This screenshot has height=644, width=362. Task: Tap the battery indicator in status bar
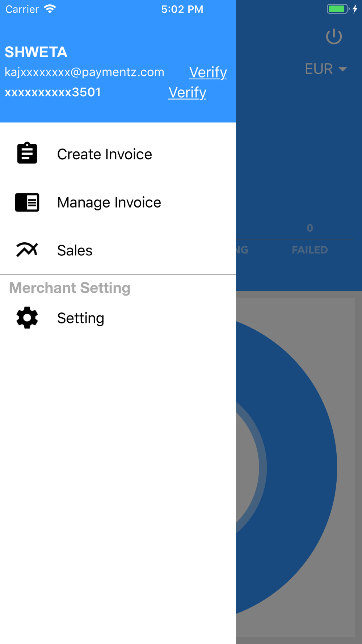click(338, 9)
